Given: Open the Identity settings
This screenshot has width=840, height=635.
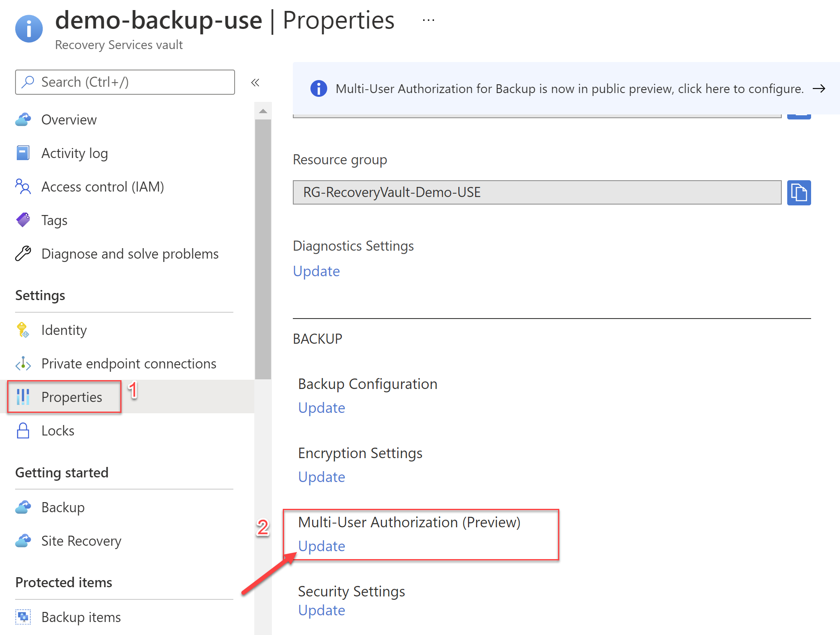Looking at the screenshot, I should pos(64,330).
